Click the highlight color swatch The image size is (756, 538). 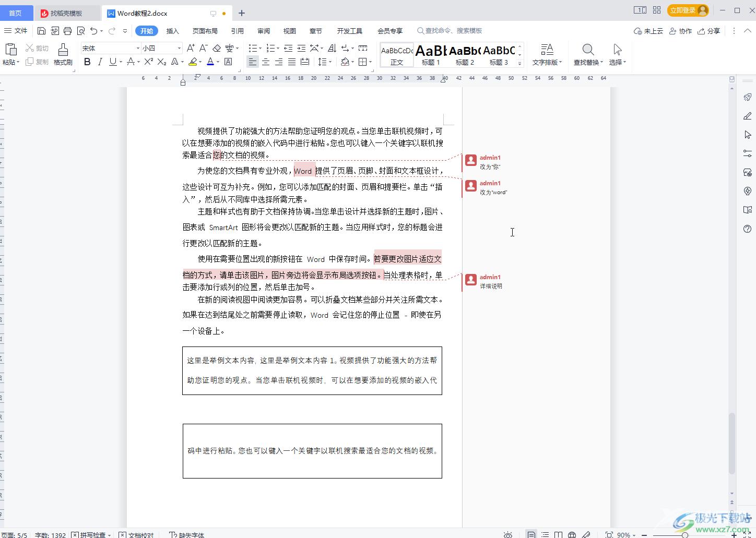click(x=193, y=62)
